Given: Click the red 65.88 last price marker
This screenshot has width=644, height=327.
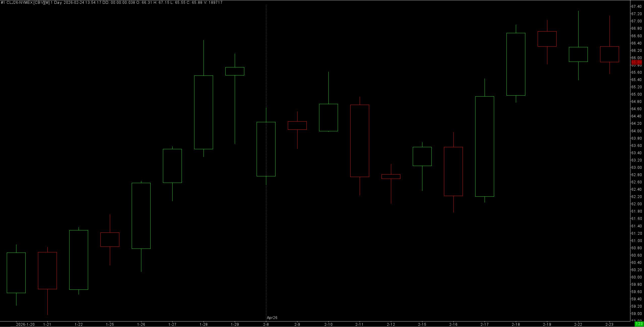Looking at the screenshot, I should (637, 62).
